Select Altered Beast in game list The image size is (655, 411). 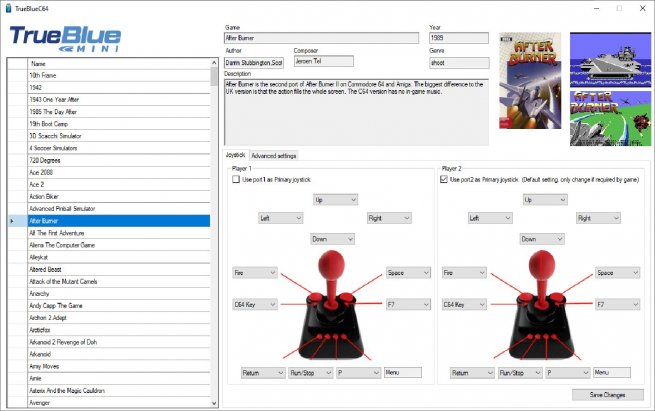119,269
